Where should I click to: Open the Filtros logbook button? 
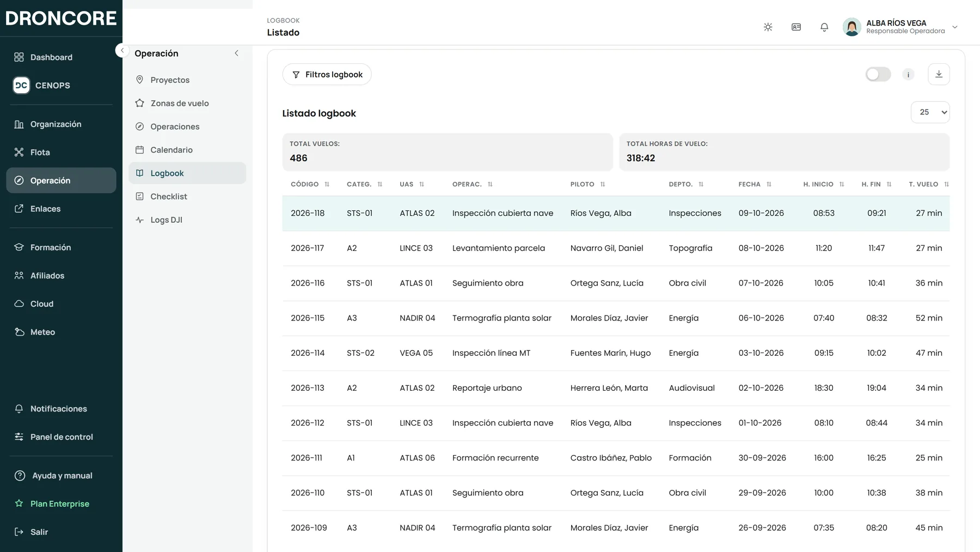point(327,75)
